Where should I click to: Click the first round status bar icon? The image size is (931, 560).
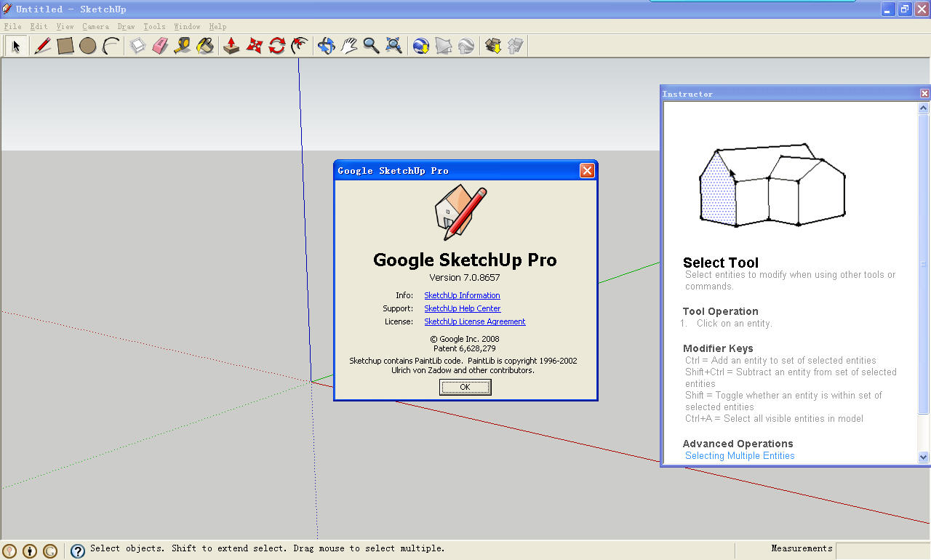[9, 551]
